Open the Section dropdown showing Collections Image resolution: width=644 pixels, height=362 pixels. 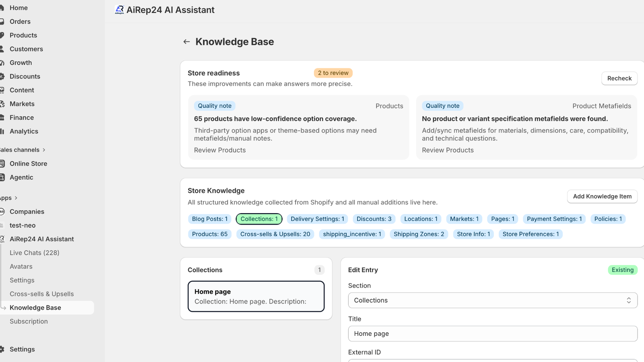[493, 300]
